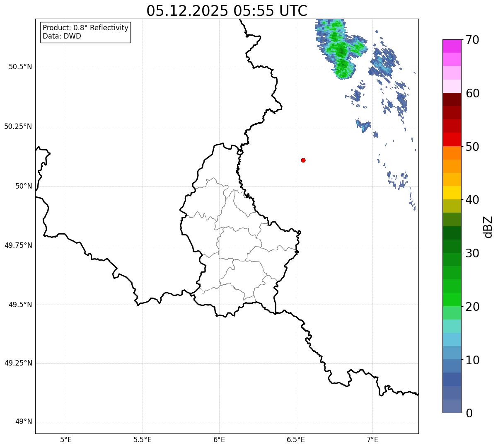Click the 60 tick on colorbar
This screenshot has height=448, width=498.
pyautogui.click(x=472, y=93)
